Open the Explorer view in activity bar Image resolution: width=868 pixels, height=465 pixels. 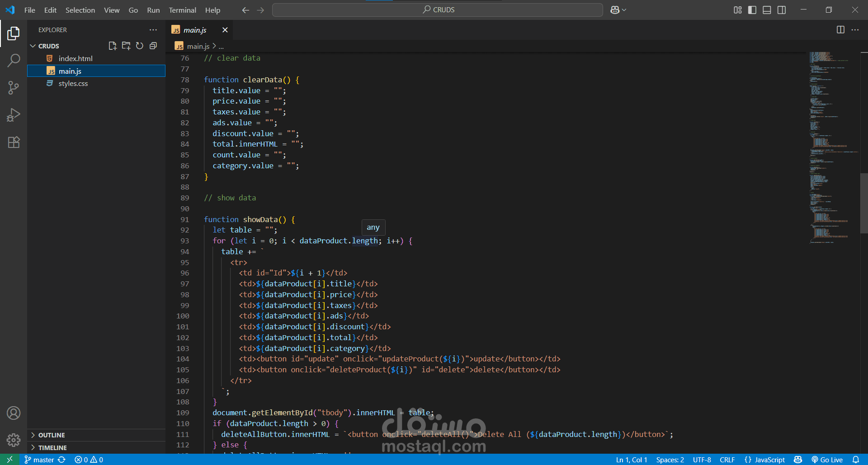(14, 33)
